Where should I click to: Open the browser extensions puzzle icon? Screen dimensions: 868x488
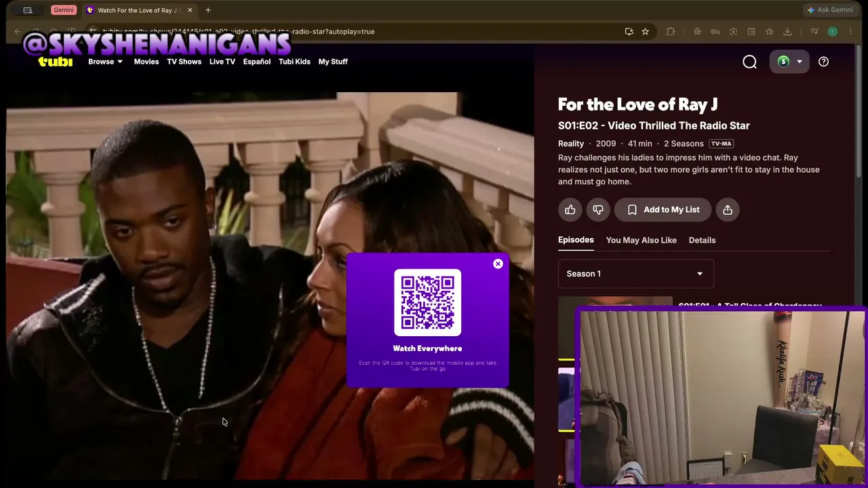coord(671,31)
